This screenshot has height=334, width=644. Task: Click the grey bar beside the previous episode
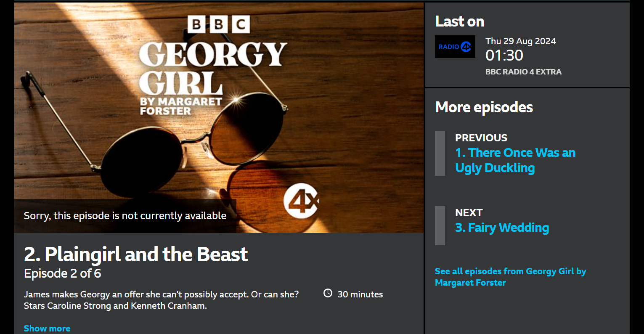[x=440, y=154]
